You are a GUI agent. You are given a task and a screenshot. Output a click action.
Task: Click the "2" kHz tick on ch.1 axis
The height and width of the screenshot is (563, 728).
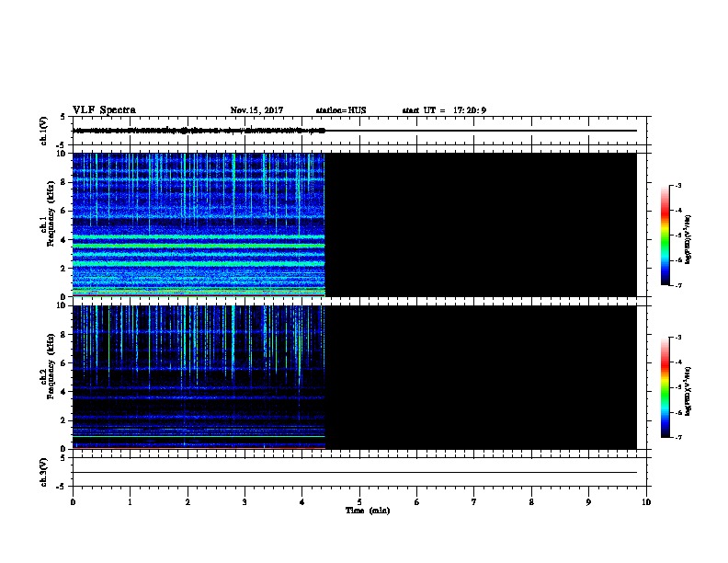pos(63,269)
